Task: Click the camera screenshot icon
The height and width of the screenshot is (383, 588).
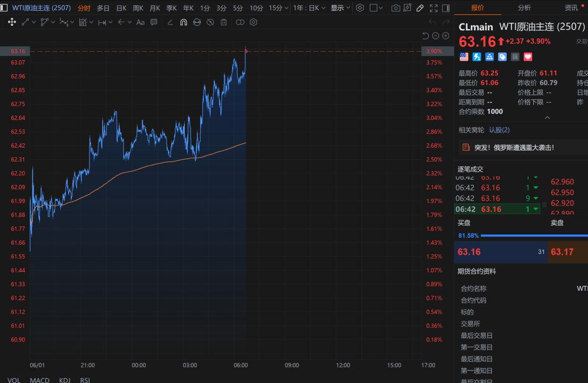Action: pyautogui.click(x=395, y=8)
